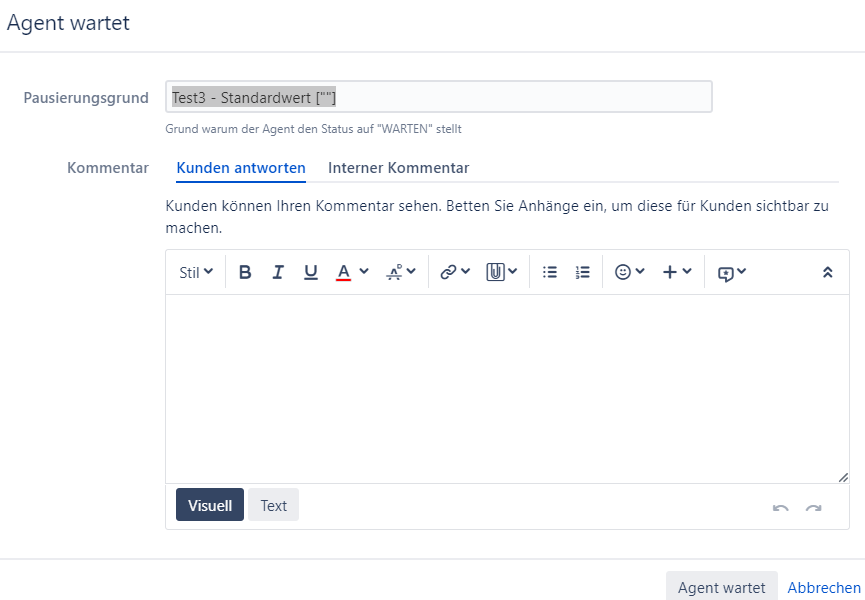Expand the link options arrow

(x=465, y=271)
